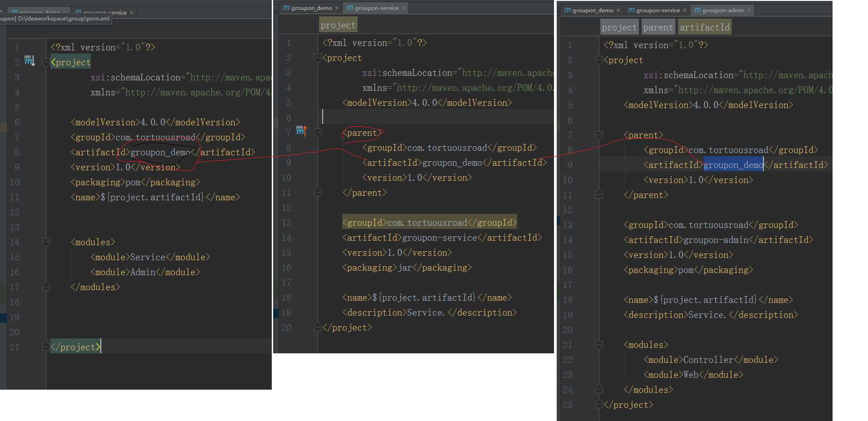Viewport: 868px width, 421px height.
Task: Click the Maven icon on the groupon_demo tab in the middle pane
Action: pyautogui.click(x=286, y=8)
